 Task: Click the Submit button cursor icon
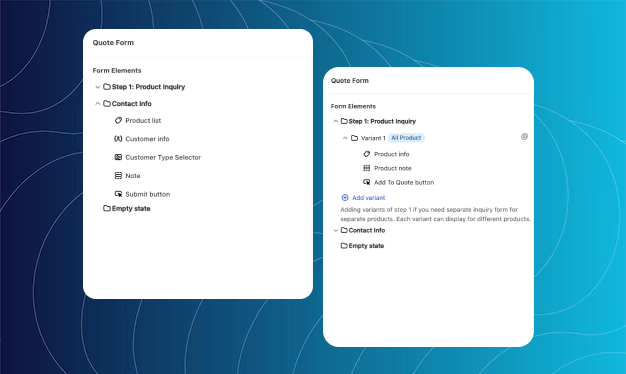[x=118, y=194]
